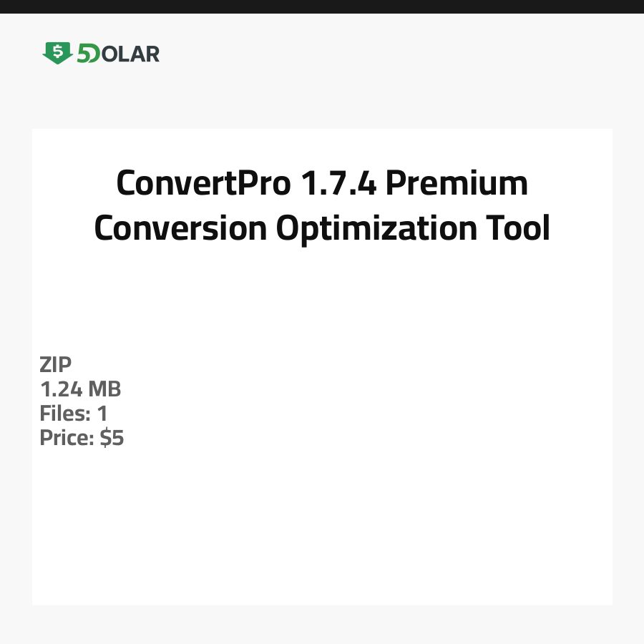Click the word "Conversion" in the heading
Image resolution: width=644 pixels, height=644 pixels.
181,228
